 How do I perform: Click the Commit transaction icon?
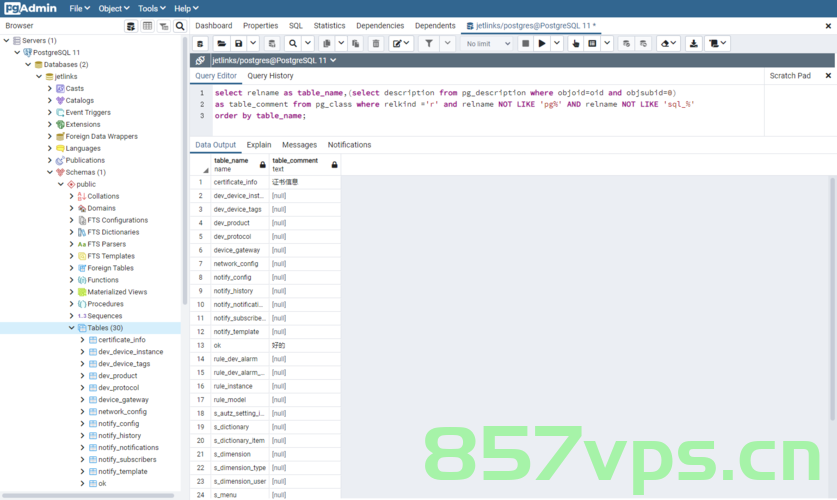coord(626,44)
